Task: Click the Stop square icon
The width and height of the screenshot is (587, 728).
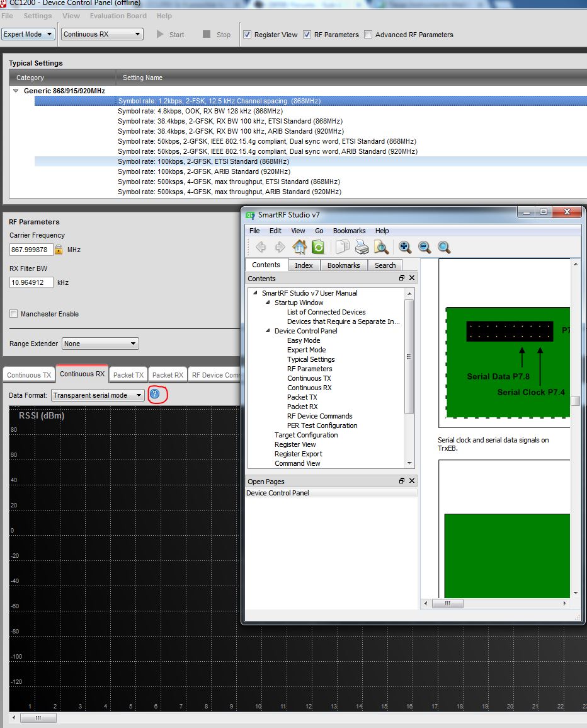Action: click(207, 35)
